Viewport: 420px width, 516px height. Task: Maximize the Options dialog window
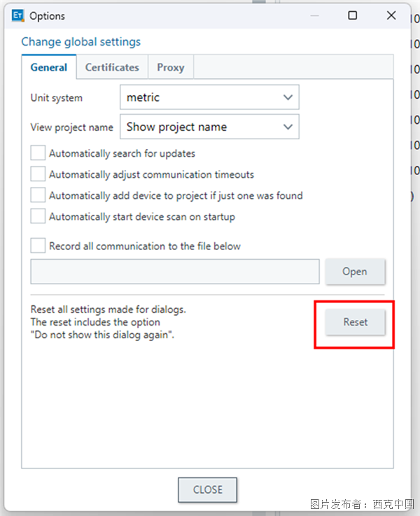pos(353,15)
